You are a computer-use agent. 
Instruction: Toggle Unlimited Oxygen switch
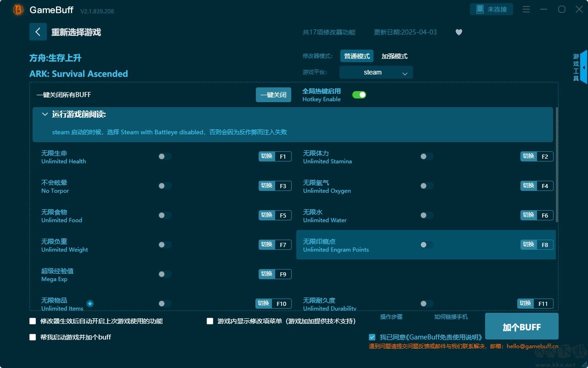pos(427,186)
